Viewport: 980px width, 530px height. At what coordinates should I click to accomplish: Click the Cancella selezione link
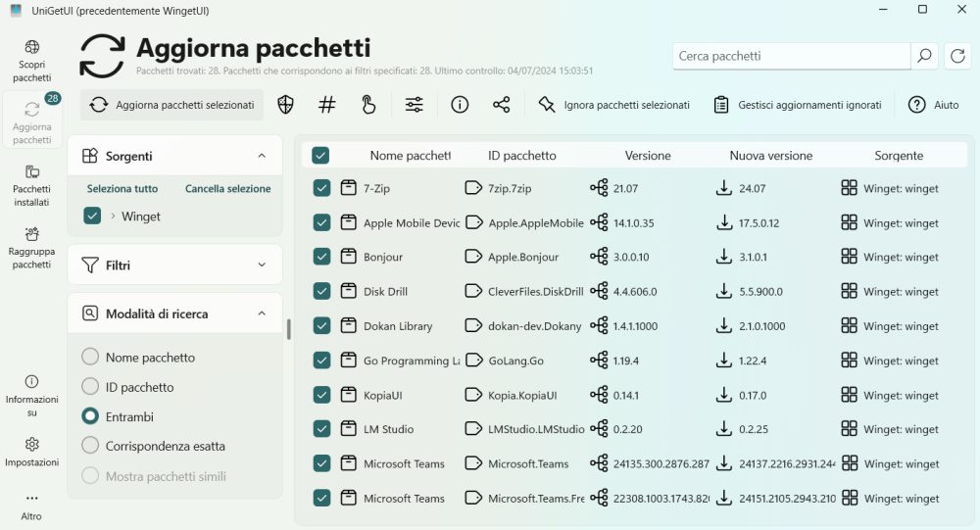228,188
